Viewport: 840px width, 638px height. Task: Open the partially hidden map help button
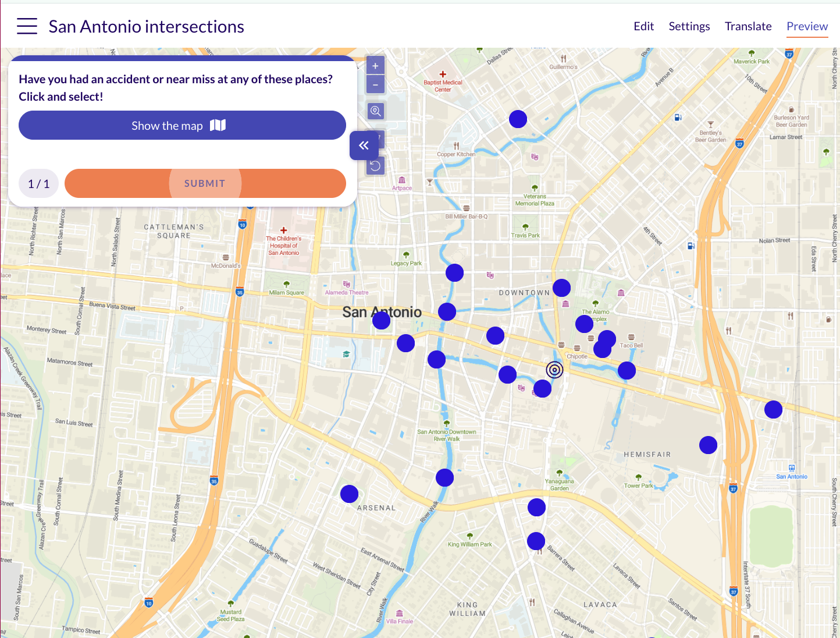coord(381,138)
